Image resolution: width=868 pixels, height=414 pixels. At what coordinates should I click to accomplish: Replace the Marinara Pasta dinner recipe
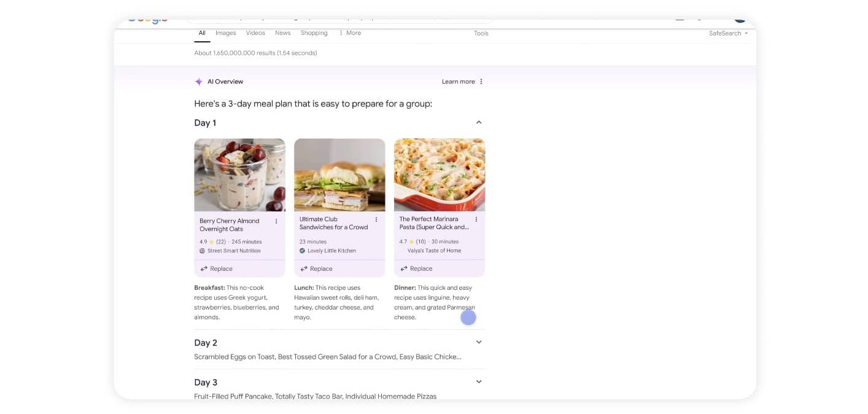(416, 268)
